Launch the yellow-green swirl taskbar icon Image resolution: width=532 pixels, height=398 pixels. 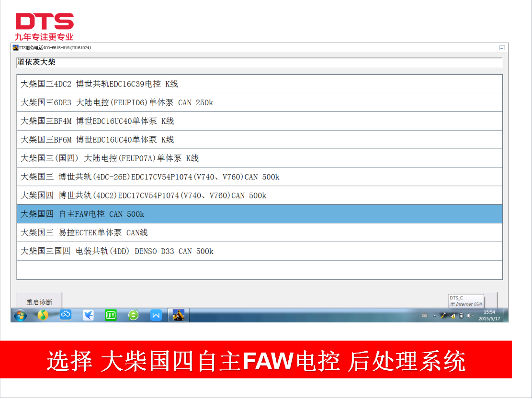click(x=43, y=315)
